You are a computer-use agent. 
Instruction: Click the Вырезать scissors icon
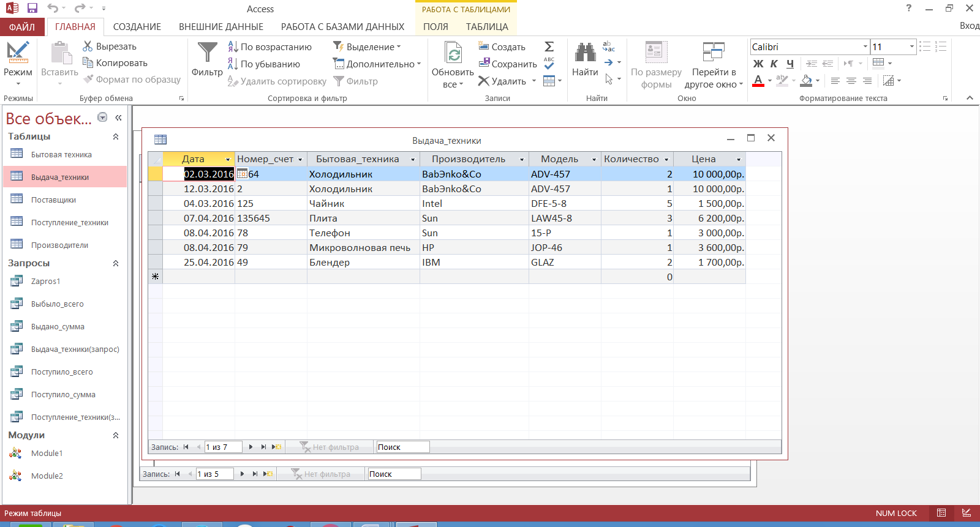pos(88,47)
